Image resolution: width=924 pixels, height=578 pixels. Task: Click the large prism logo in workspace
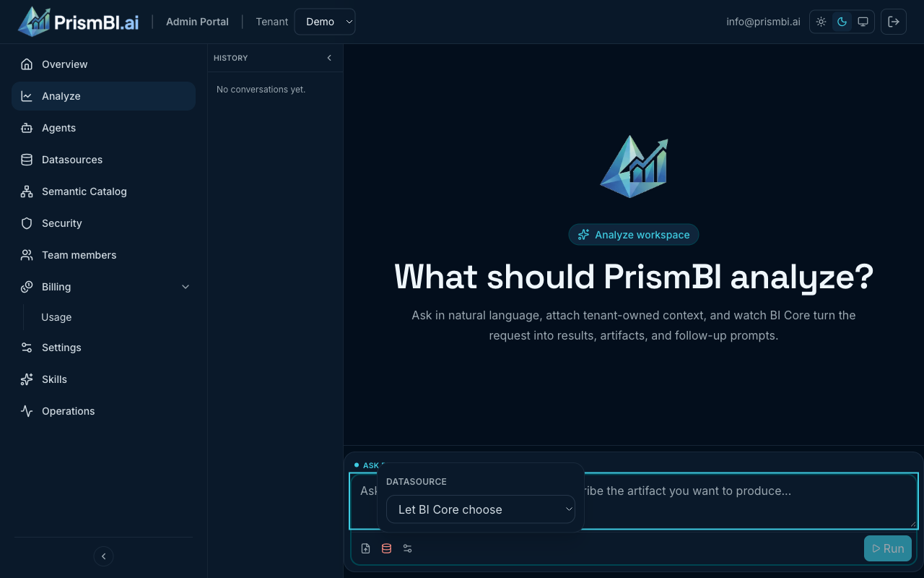tap(634, 167)
